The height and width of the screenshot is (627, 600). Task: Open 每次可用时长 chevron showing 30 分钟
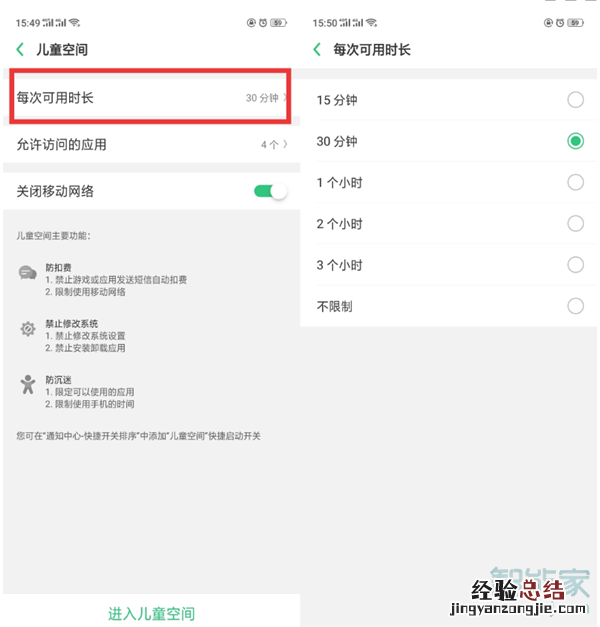(285, 98)
